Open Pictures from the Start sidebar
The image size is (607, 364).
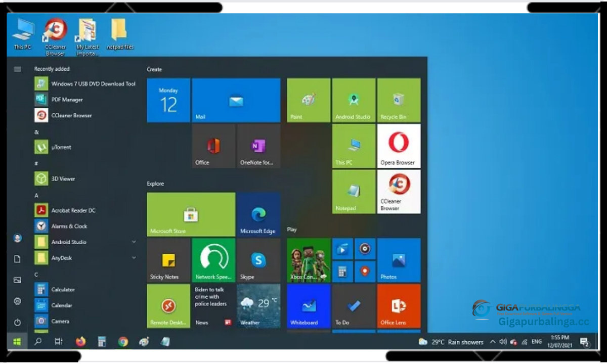point(18,280)
